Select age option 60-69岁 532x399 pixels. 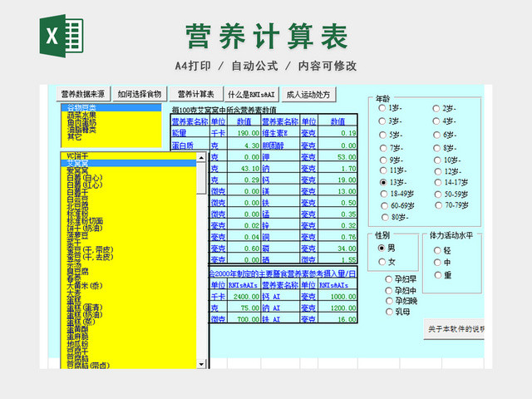point(384,205)
